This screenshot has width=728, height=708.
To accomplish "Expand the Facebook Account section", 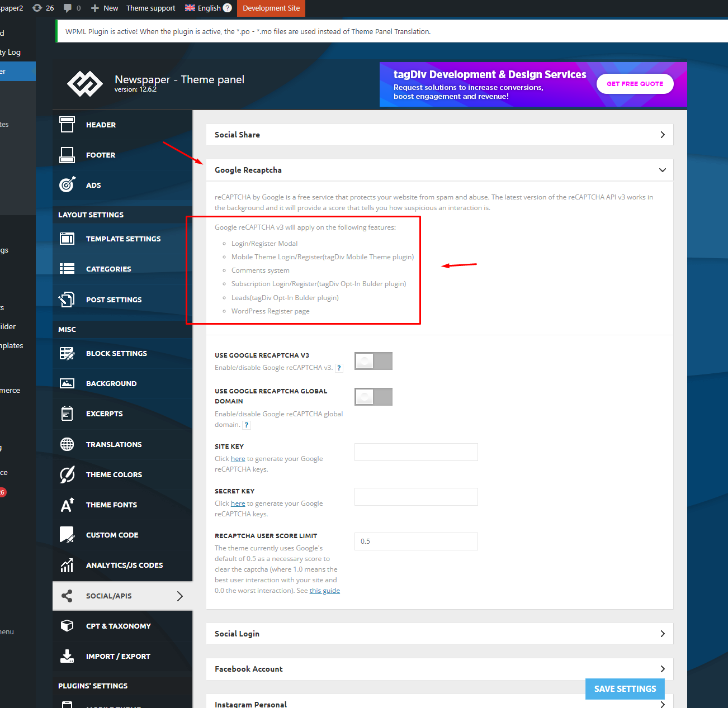I will click(x=439, y=669).
